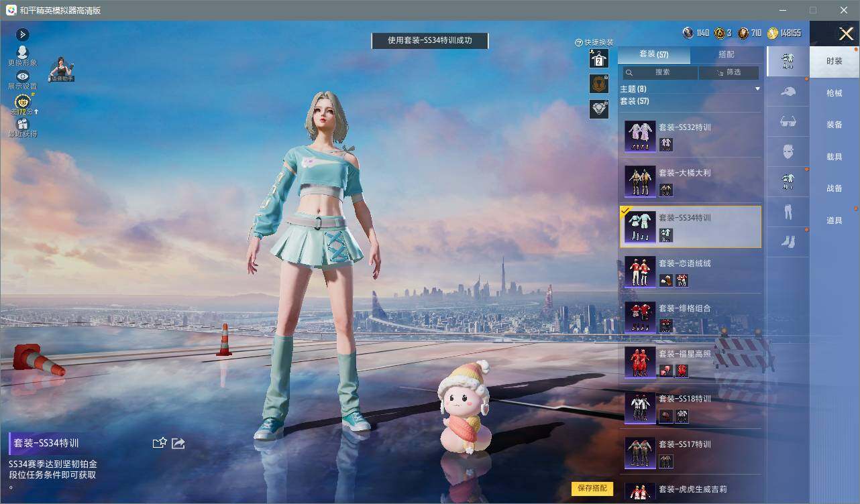This screenshot has height=504, width=860.
Task: Select the upper clothing category icon
Action: pyautogui.click(x=788, y=182)
